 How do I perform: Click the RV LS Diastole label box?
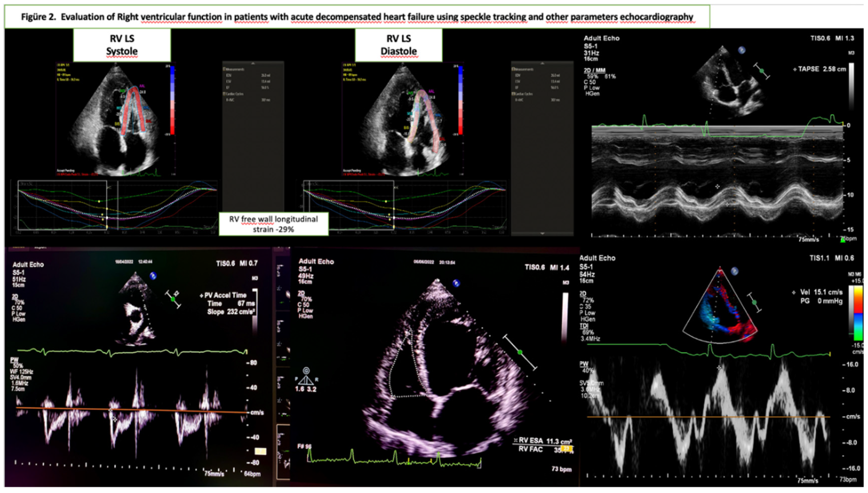pos(398,45)
